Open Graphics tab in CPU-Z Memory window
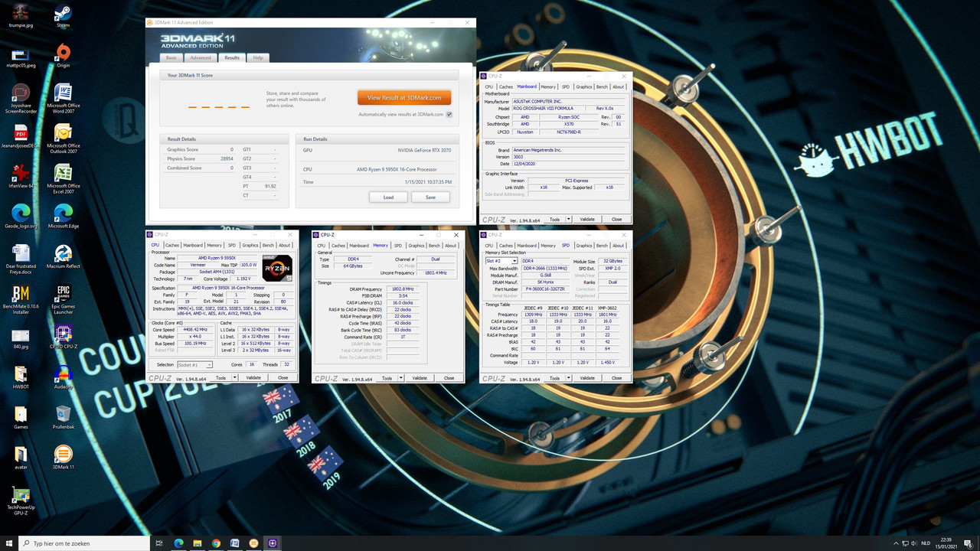 pyautogui.click(x=416, y=246)
